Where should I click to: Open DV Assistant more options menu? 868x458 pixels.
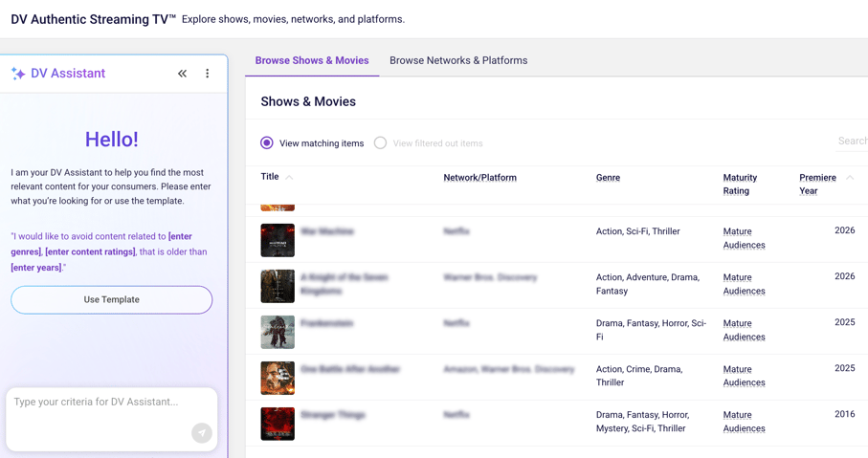207,74
